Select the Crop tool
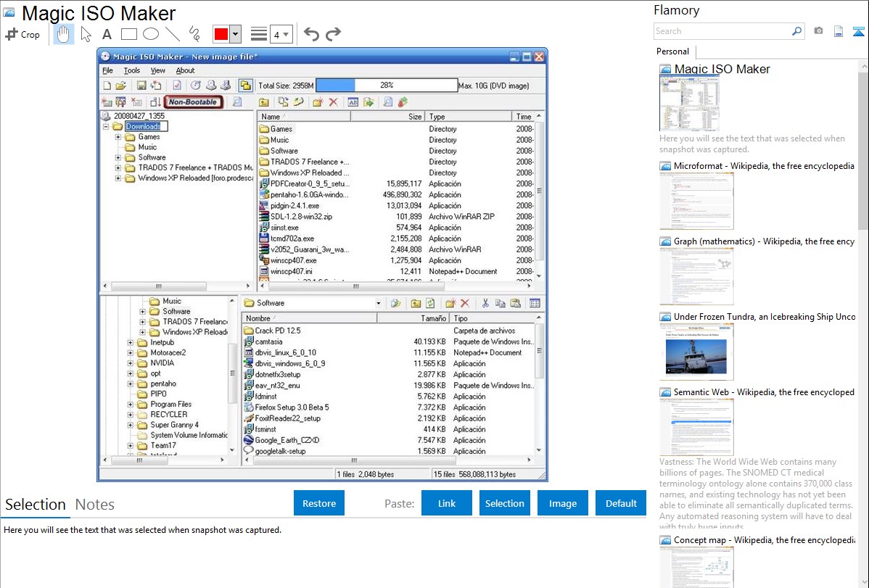This screenshot has width=869, height=588. pos(22,34)
